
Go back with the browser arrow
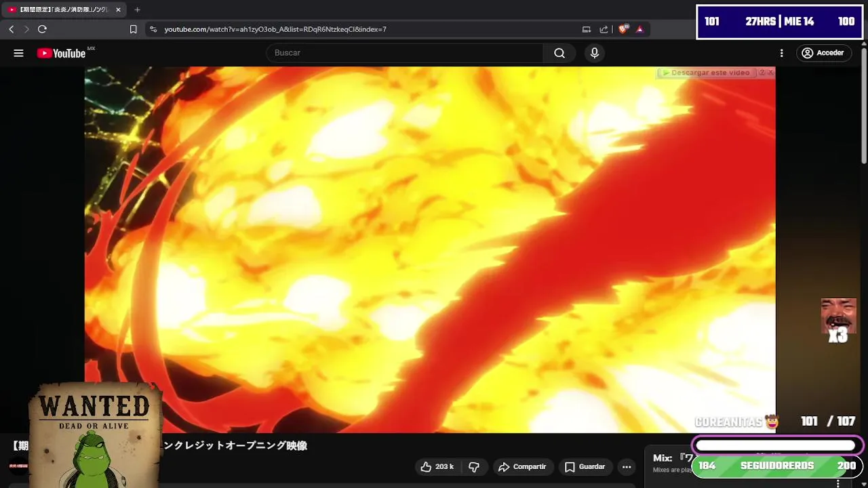pyautogui.click(x=11, y=29)
